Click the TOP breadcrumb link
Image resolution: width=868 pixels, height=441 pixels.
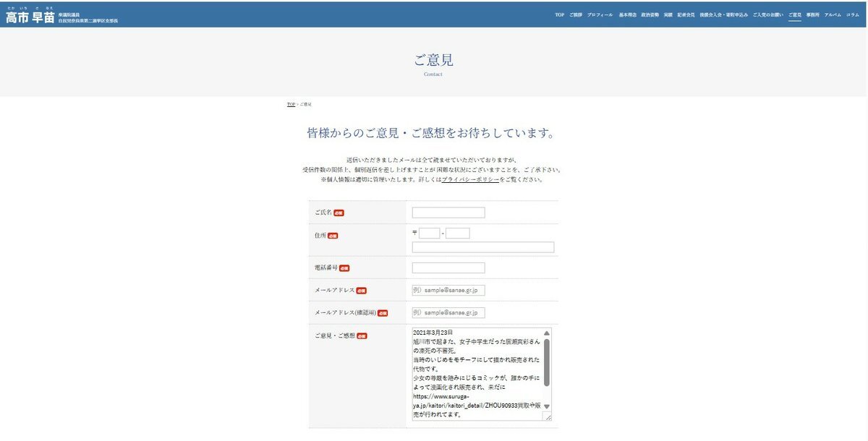pyautogui.click(x=291, y=105)
